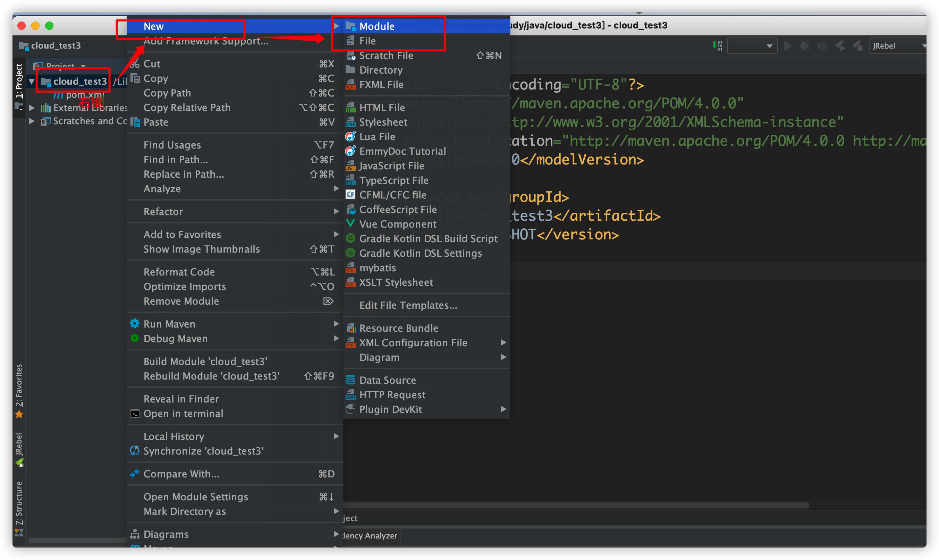
Task: Click cloud_test3 breadcrumb in navigation bar
Action: [51, 46]
